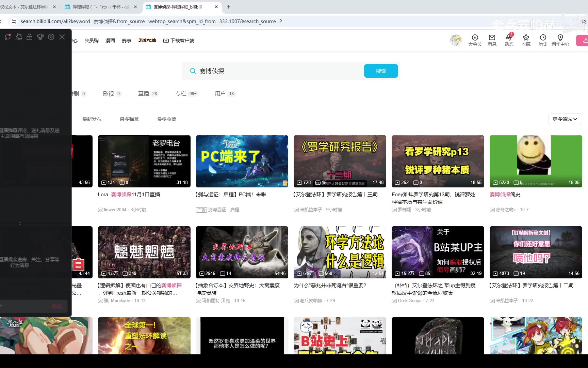Open the 下载客户端 download link

click(179, 41)
